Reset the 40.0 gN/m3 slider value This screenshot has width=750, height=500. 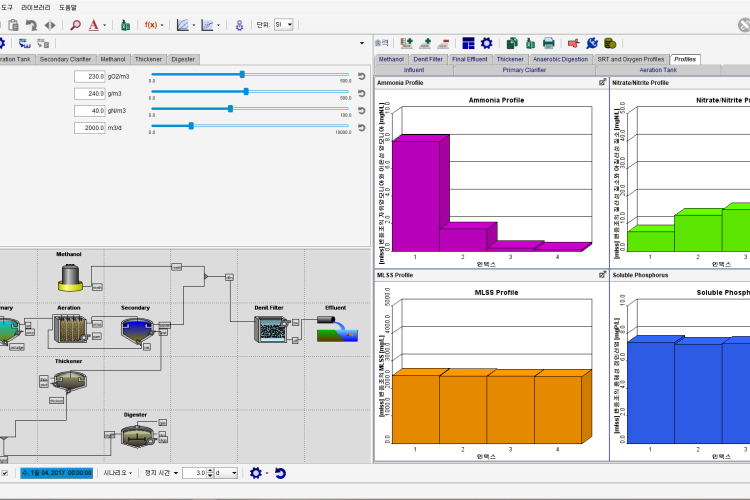coord(362,111)
